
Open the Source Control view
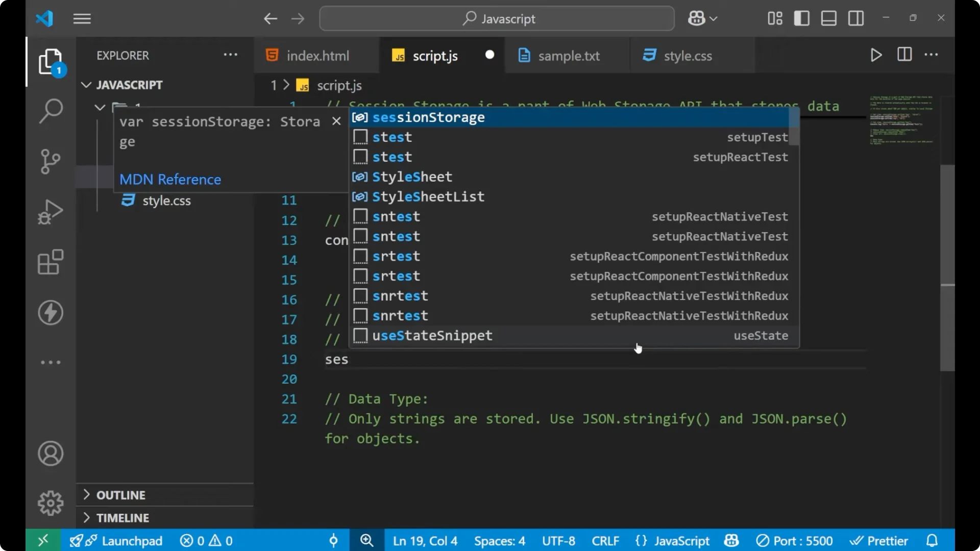(x=50, y=161)
